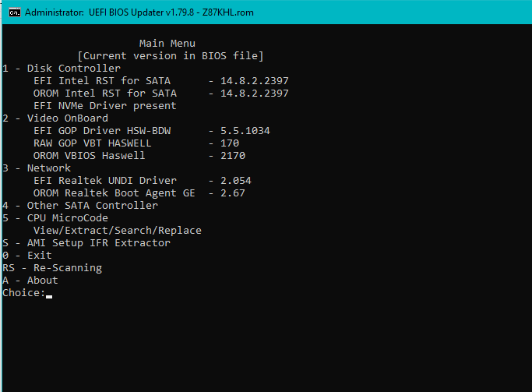Image resolution: width=532 pixels, height=392 pixels.
Task: Click the 'A - About' option line
Action: 30,281
